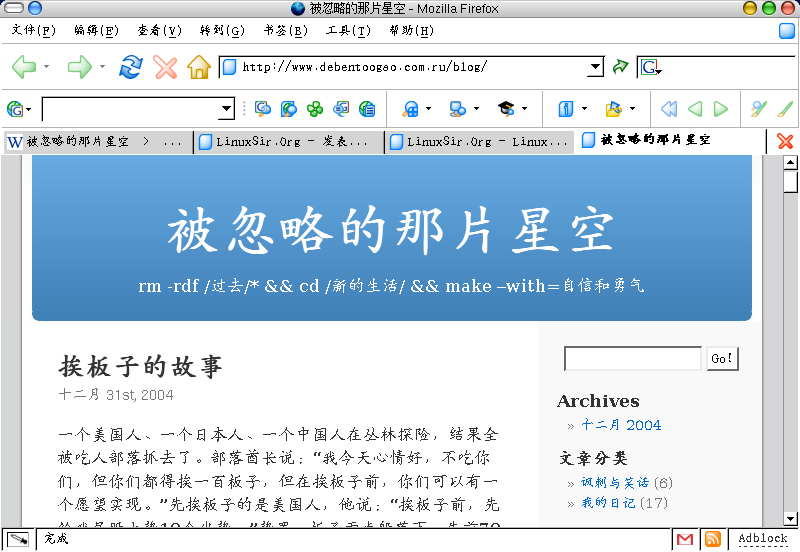
Task: Click the green clover icon in Google toolbar
Action: (315, 109)
